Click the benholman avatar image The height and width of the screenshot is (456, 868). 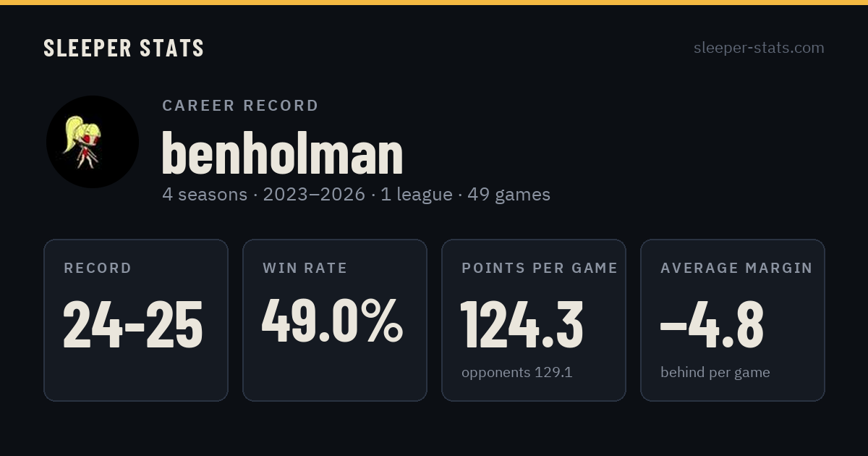pos(93,142)
